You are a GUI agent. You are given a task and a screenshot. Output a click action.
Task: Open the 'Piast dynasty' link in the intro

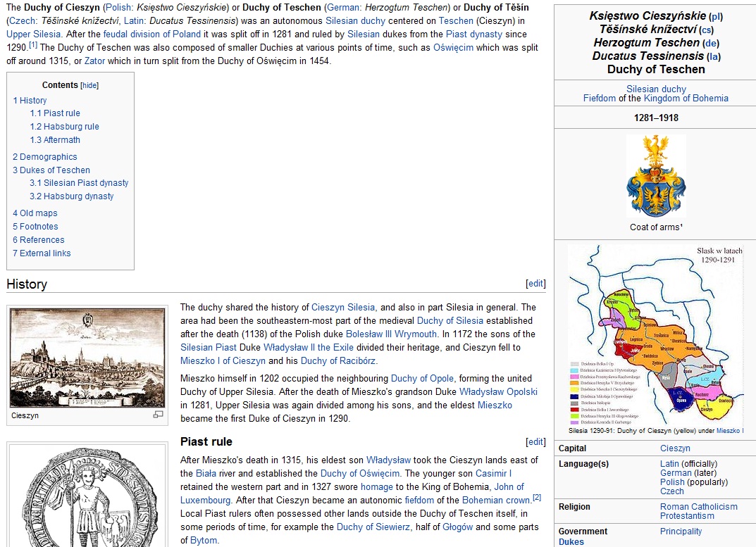(474, 34)
